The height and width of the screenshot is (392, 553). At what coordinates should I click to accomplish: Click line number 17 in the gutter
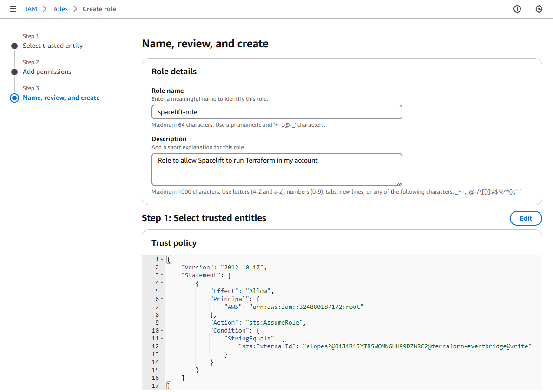(155, 385)
